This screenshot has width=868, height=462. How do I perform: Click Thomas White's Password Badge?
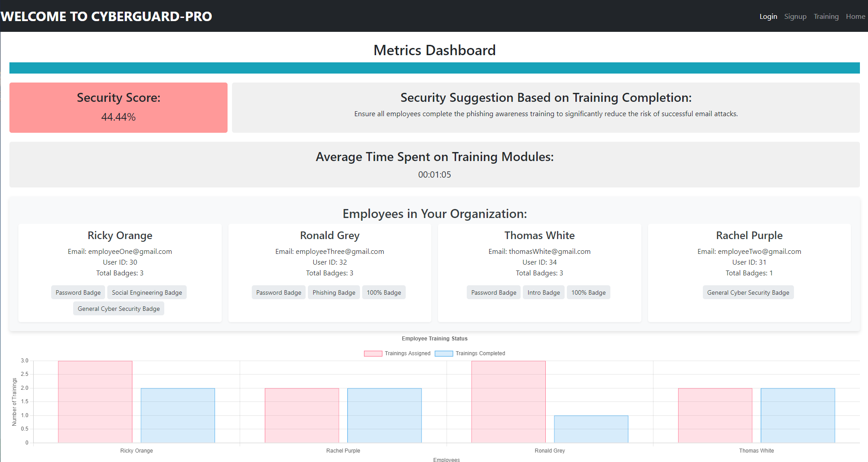(x=494, y=292)
